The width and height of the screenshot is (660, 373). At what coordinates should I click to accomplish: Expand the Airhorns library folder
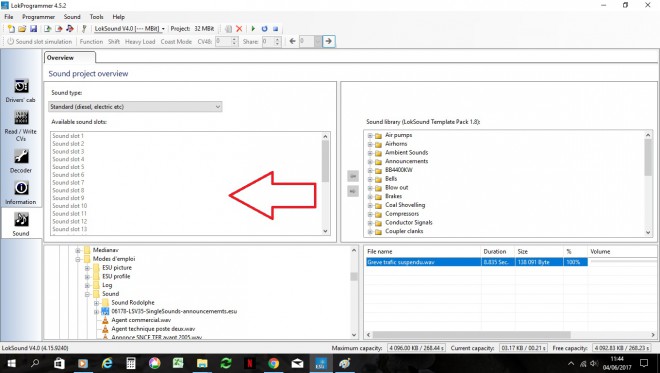(x=370, y=144)
